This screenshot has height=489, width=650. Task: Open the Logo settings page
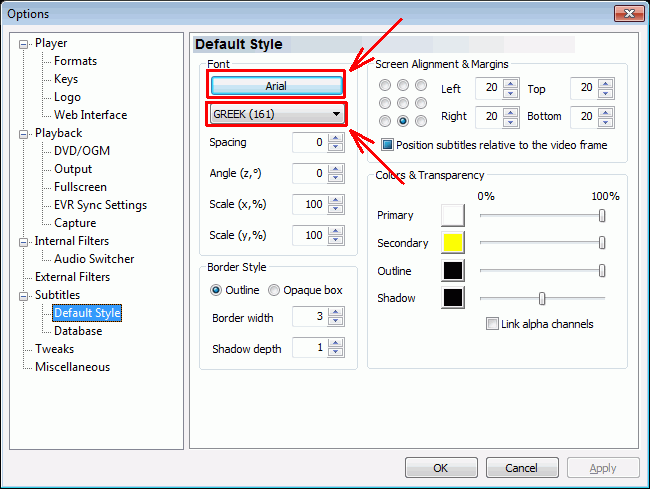(67, 97)
